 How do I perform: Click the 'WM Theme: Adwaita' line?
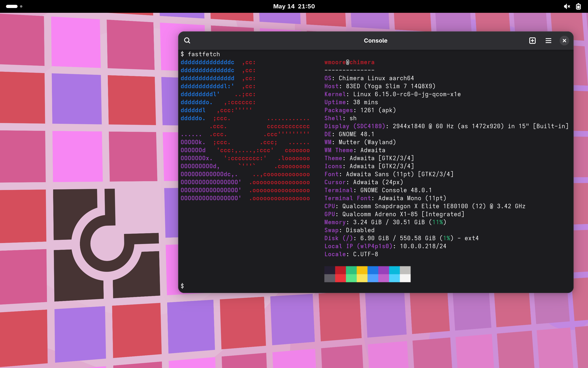coord(355,150)
